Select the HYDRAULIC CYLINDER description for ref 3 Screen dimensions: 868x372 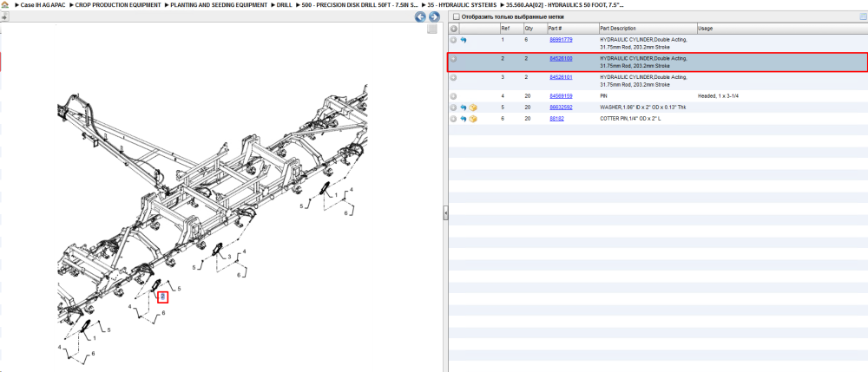643,82
